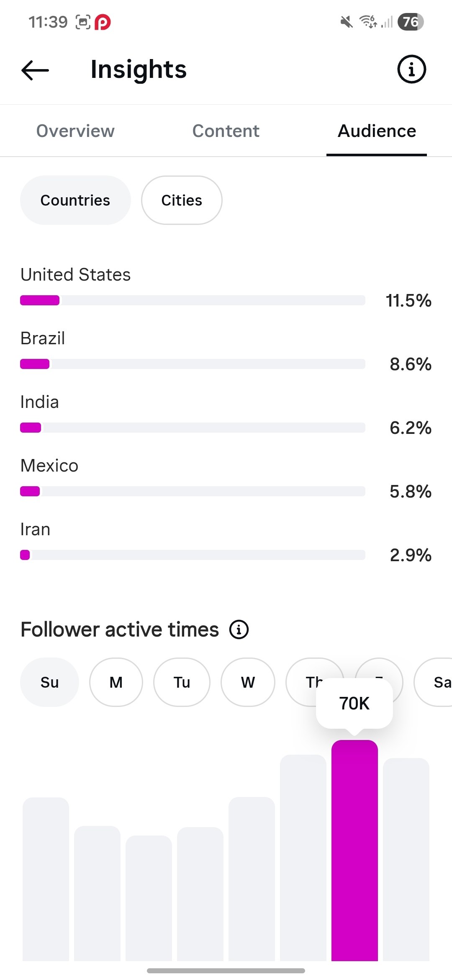This screenshot has height=980, width=452.
Task: Select the M day chip
Action: click(x=116, y=682)
